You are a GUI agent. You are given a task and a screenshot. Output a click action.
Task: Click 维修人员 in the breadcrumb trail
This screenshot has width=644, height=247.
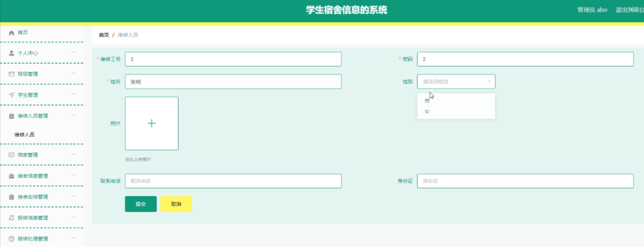pos(128,35)
